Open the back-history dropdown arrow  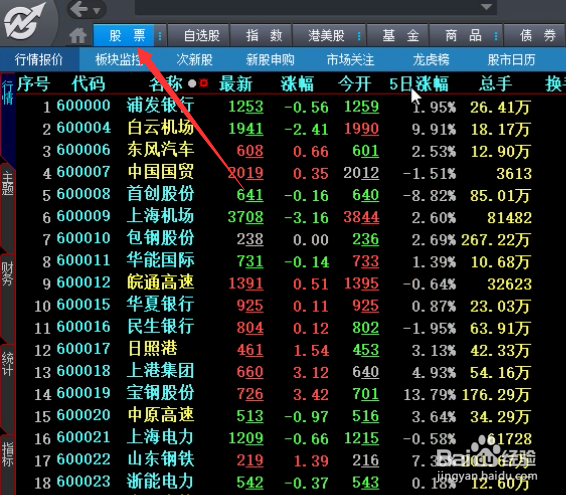pyautogui.click(x=96, y=11)
